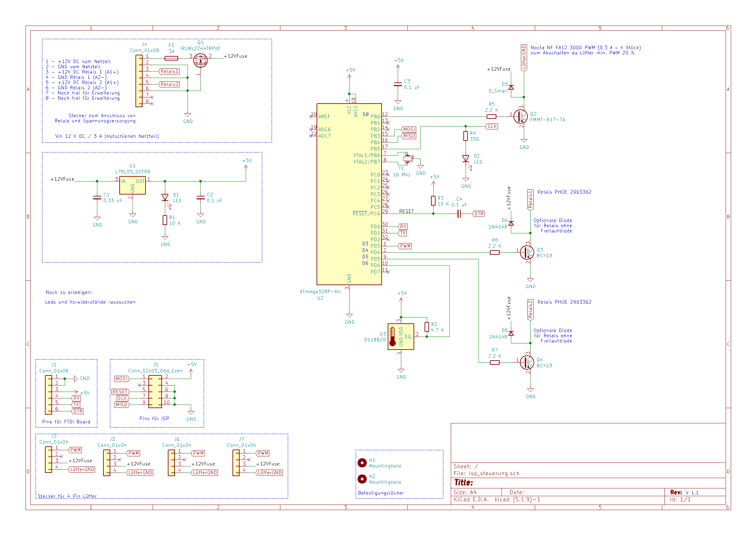756x535 pixels.
Task: Select the R3 10 K reset resistor
Action: click(x=433, y=201)
